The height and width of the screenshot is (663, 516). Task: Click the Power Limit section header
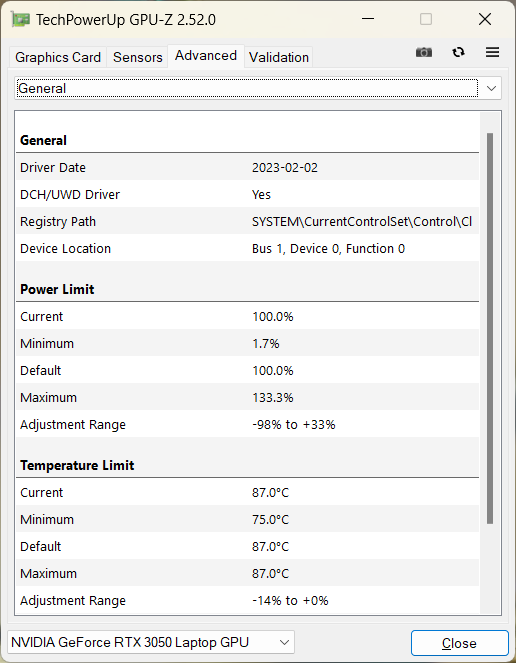[57, 289]
